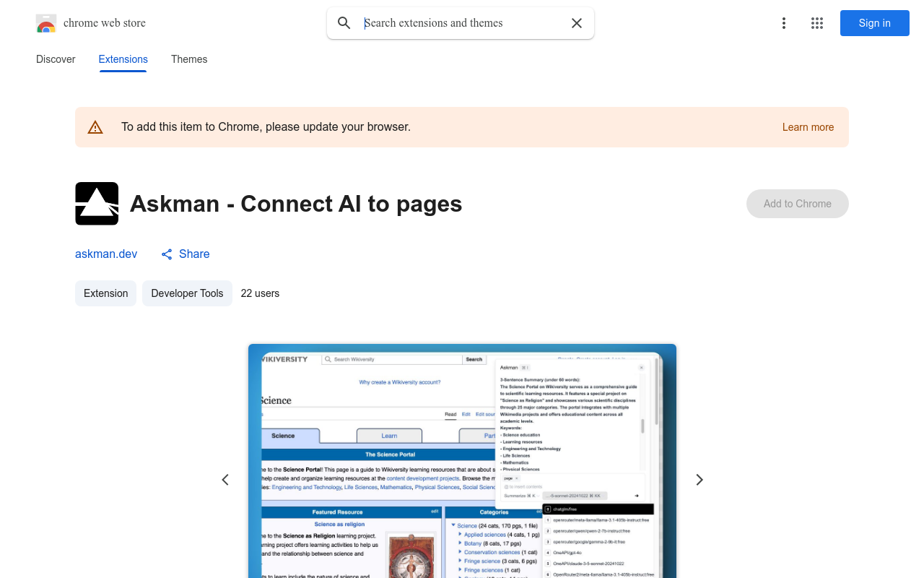
Task: Open the Developer Tools category chip
Action: (x=187, y=293)
